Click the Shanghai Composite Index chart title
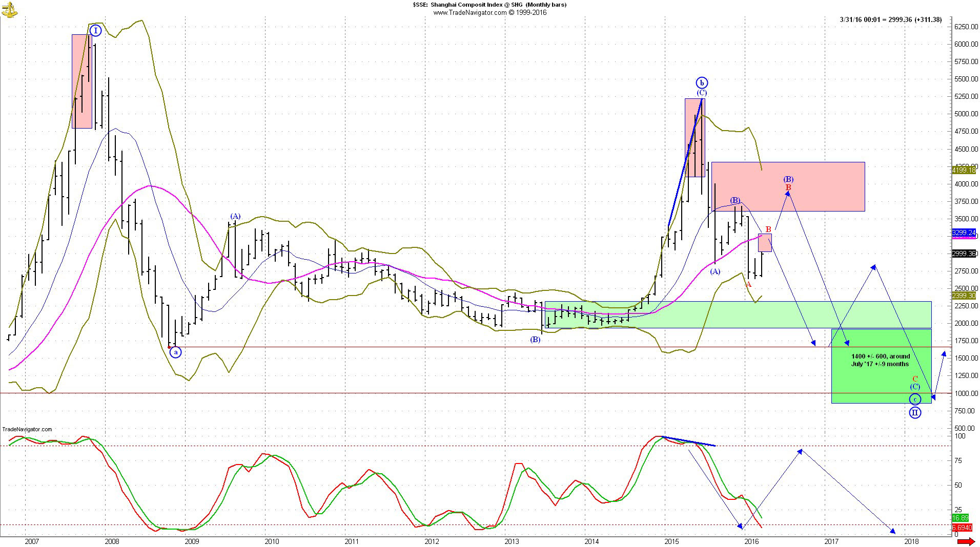The image size is (980, 547). (x=489, y=5)
